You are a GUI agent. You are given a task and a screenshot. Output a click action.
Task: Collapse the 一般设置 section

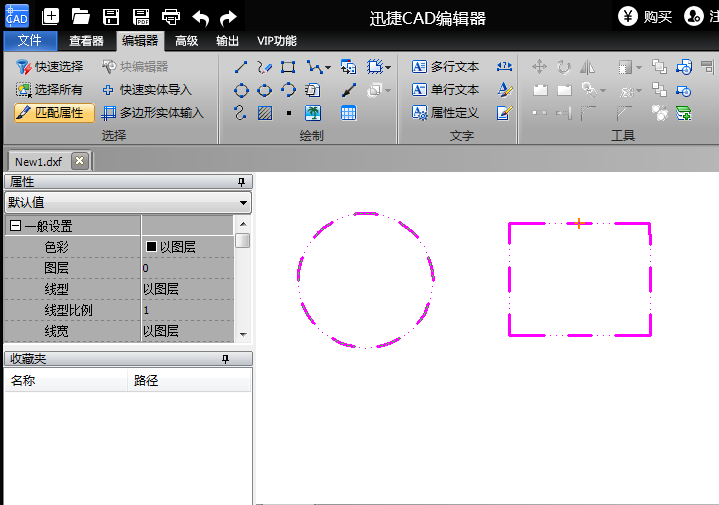pyautogui.click(x=15, y=226)
